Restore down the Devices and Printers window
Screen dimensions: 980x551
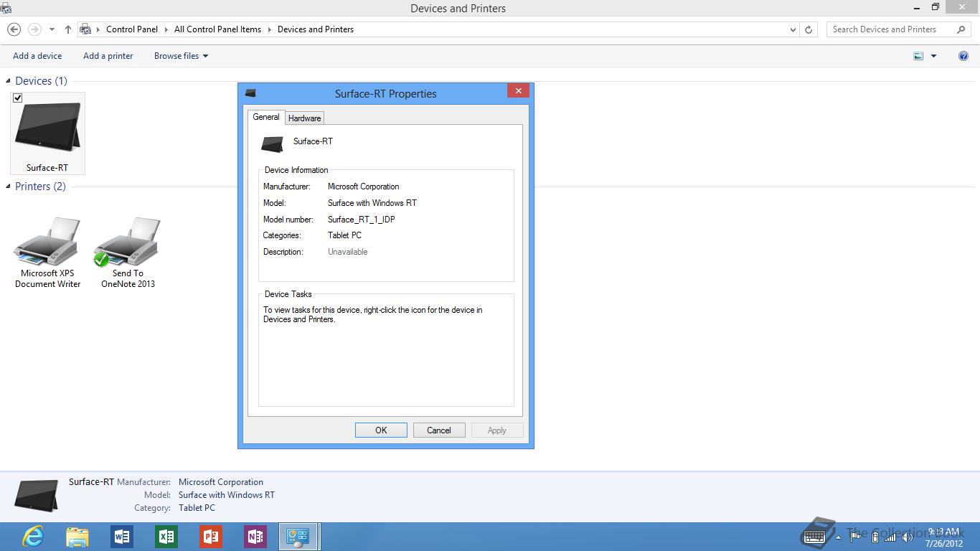pos(935,7)
